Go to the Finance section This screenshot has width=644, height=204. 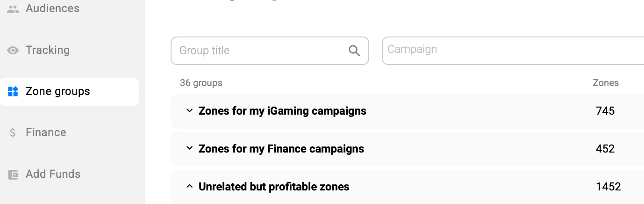[x=46, y=132]
